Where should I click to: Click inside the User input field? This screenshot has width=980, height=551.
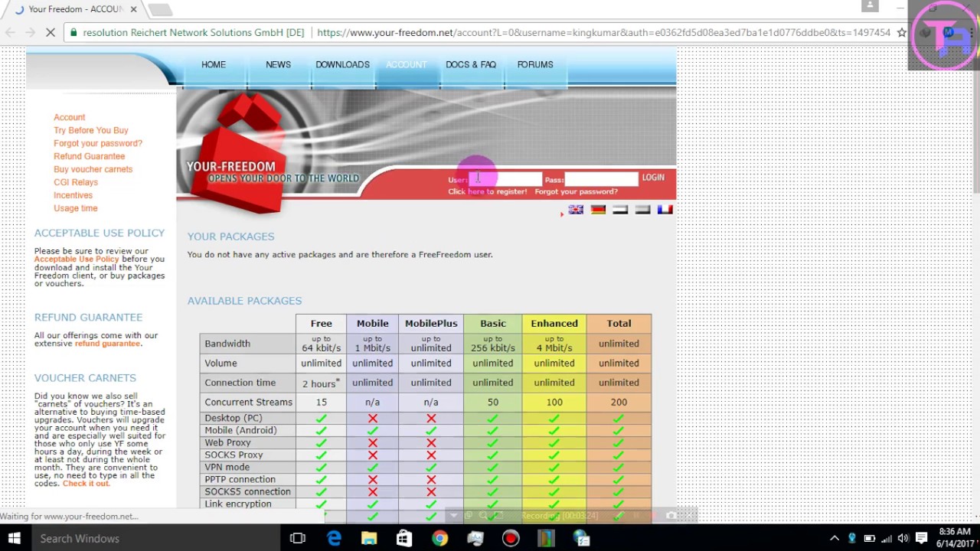click(x=505, y=179)
